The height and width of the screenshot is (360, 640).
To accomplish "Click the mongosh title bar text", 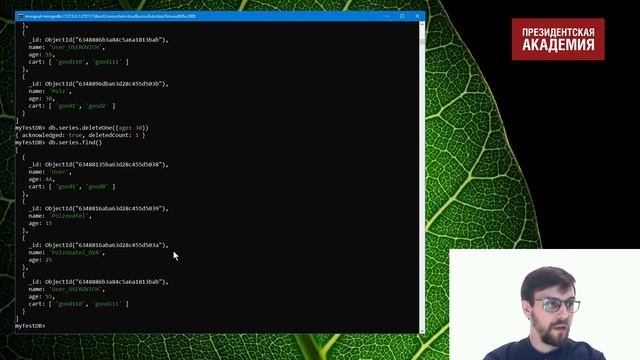I will (110, 16).
